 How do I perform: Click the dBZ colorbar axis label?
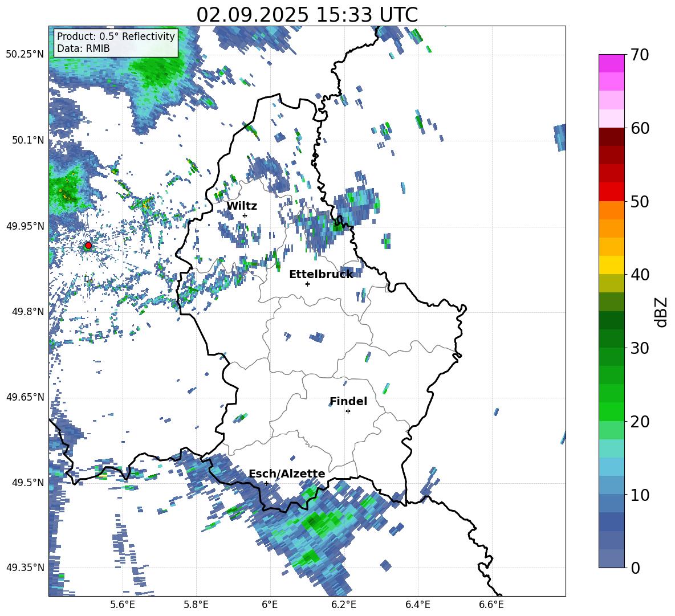661,312
